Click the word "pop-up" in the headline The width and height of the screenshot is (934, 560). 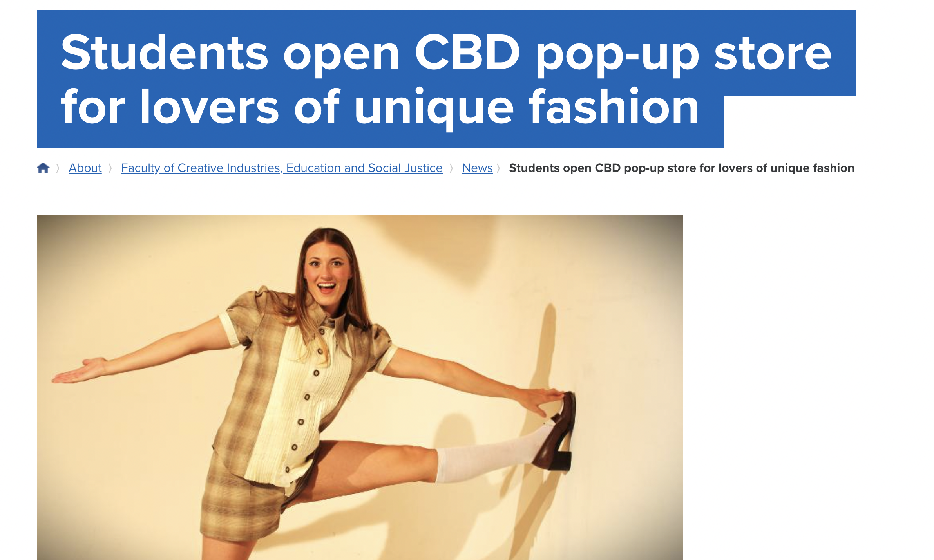[617, 55]
